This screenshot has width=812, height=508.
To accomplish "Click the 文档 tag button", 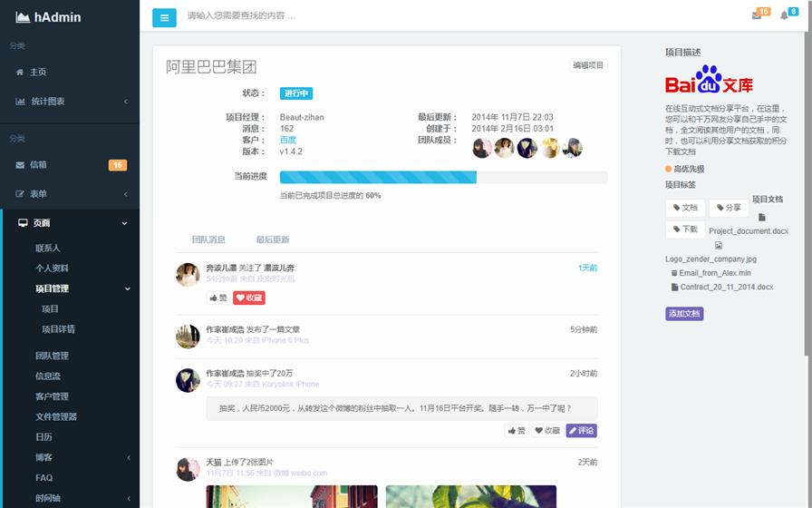I will [x=685, y=208].
